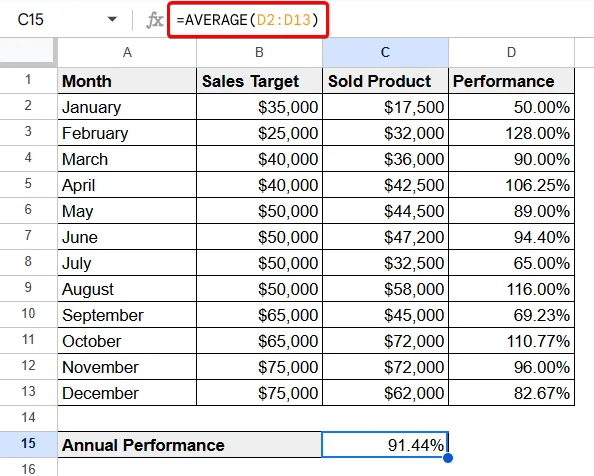Screen dimensions: 594x476
Task: Click the 91.44% annual result cell
Action: click(x=385, y=445)
